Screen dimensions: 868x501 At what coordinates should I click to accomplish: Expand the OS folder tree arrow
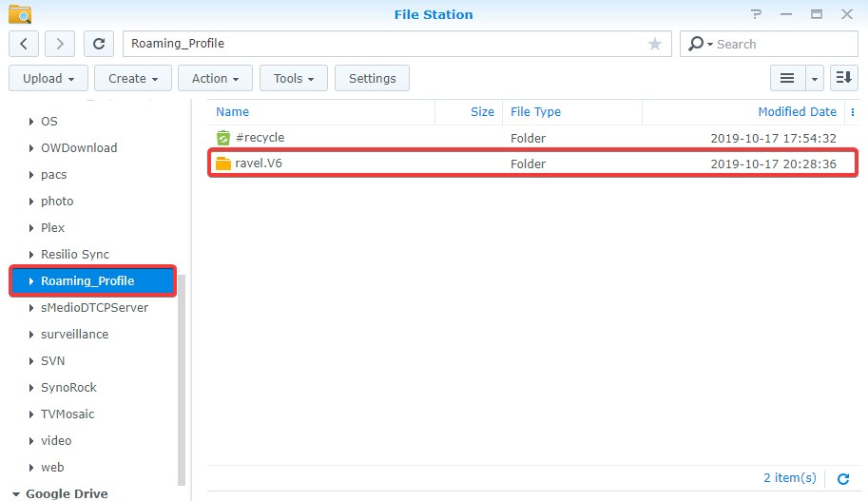[x=31, y=122]
